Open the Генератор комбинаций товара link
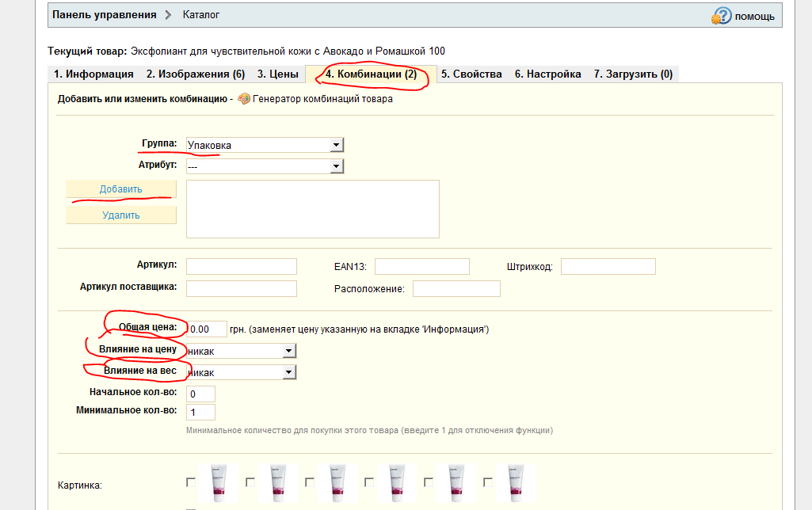 tap(322, 99)
